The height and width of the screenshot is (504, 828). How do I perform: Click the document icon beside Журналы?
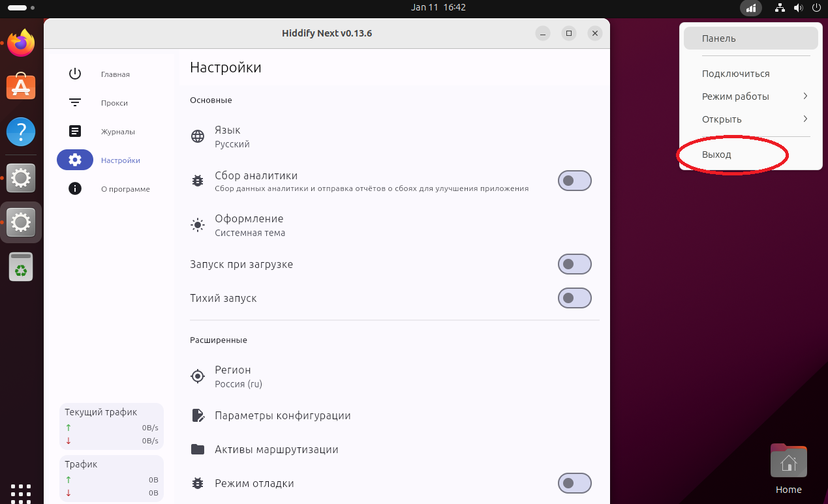(75, 131)
